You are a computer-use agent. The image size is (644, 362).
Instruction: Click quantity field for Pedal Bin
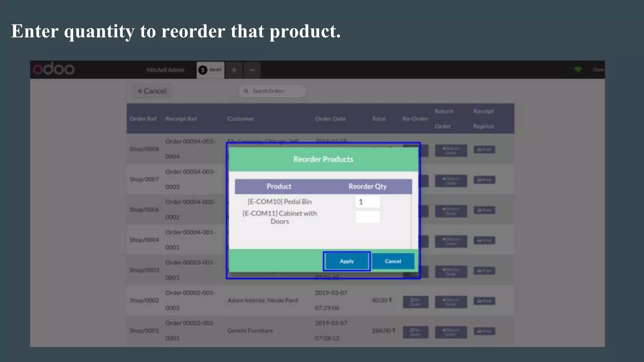coord(367,202)
